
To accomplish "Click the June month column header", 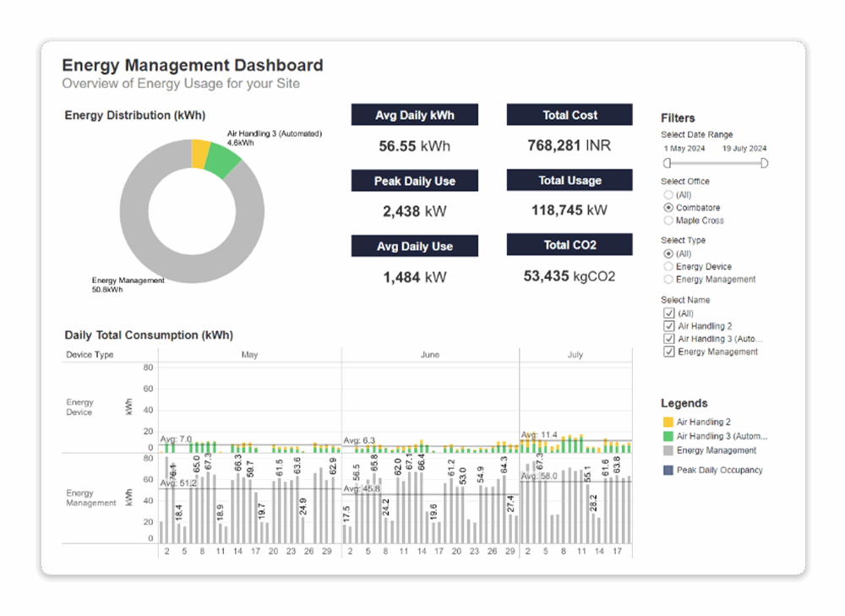I will pyautogui.click(x=430, y=355).
